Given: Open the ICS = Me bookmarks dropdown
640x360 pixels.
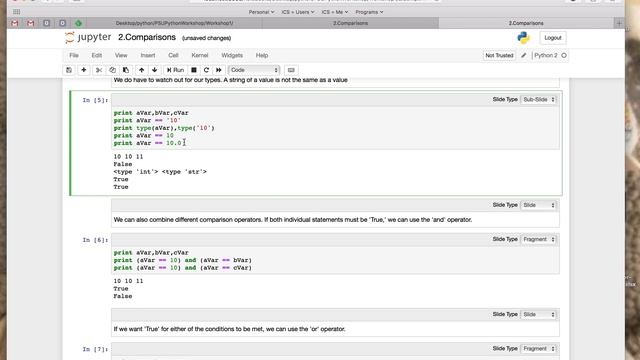Looking at the screenshot, I should [335, 12].
